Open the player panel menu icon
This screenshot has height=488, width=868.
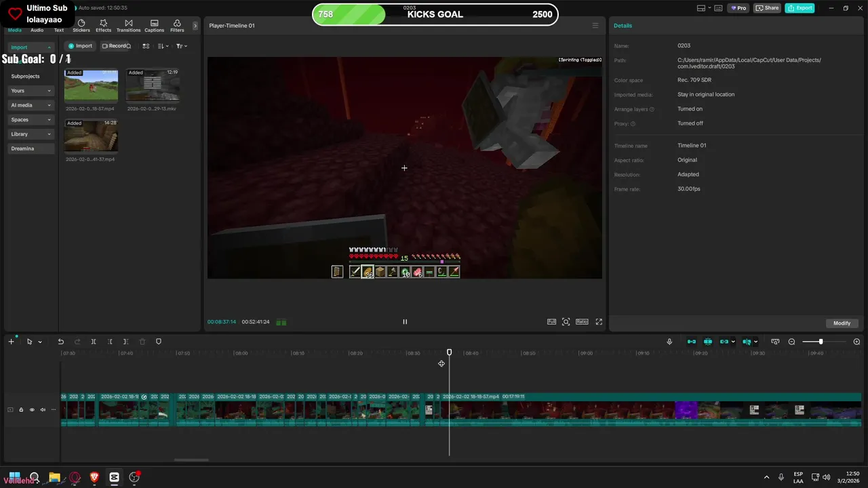click(595, 26)
